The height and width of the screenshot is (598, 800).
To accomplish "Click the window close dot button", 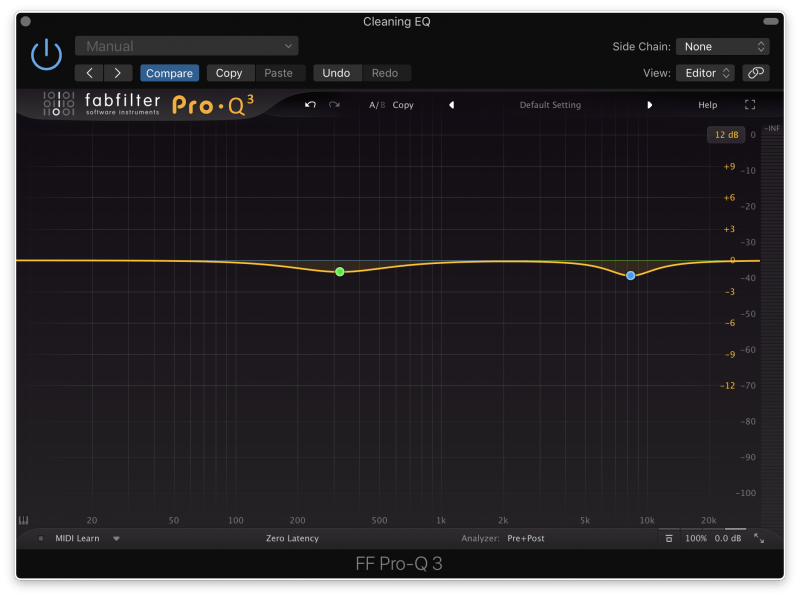I will pyautogui.click(x=26, y=21).
